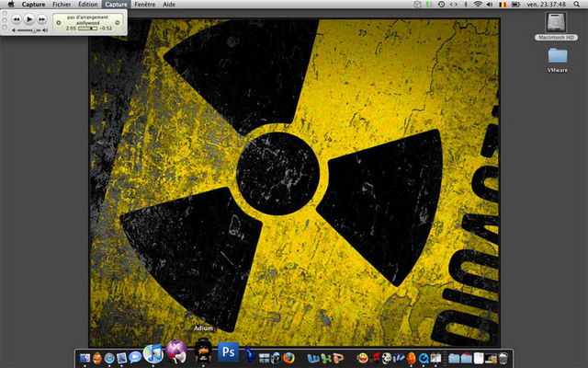Viewport: 588px width, 368px height.
Task: Open Microsoft Word in the Dock
Action: 313,359
